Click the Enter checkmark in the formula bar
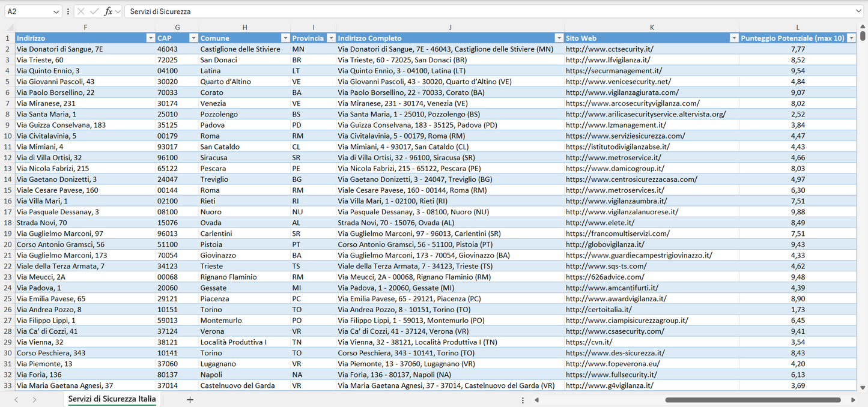Screen dimensions: 868x407 94,11
